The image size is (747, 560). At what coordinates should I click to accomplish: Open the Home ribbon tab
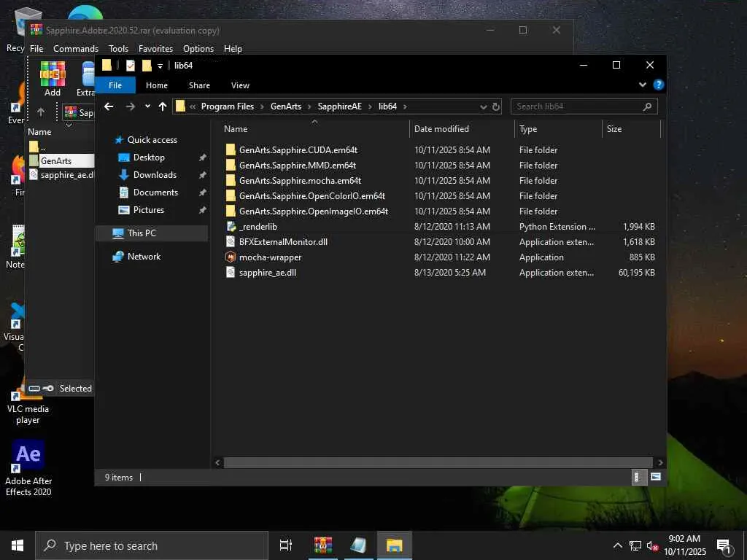pos(157,85)
